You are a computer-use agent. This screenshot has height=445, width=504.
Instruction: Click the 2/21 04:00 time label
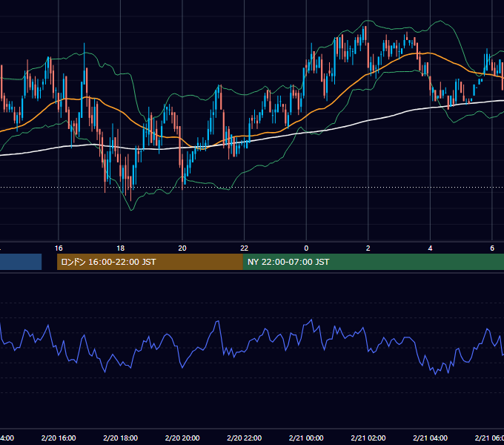[430, 438]
